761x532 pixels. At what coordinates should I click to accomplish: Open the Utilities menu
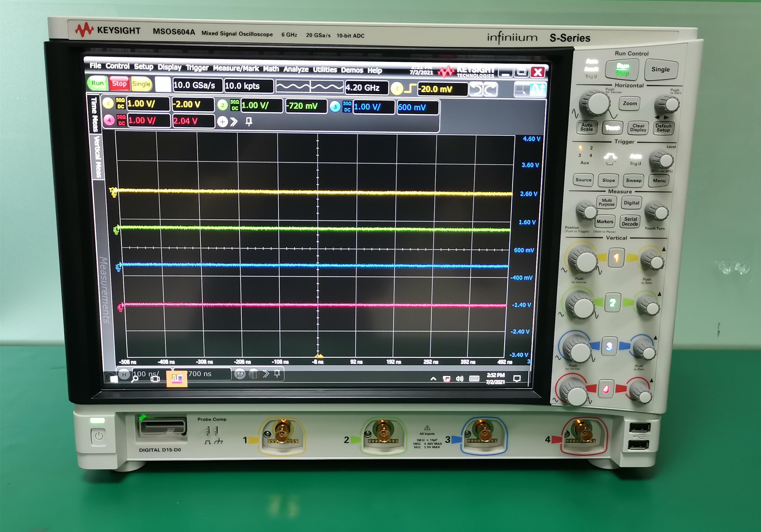pos(325,70)
